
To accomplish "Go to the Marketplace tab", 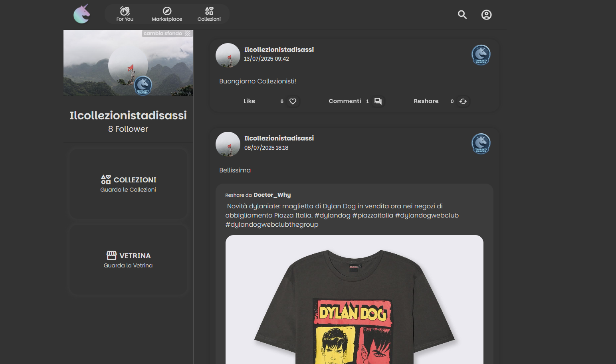I will coord(167,14).
